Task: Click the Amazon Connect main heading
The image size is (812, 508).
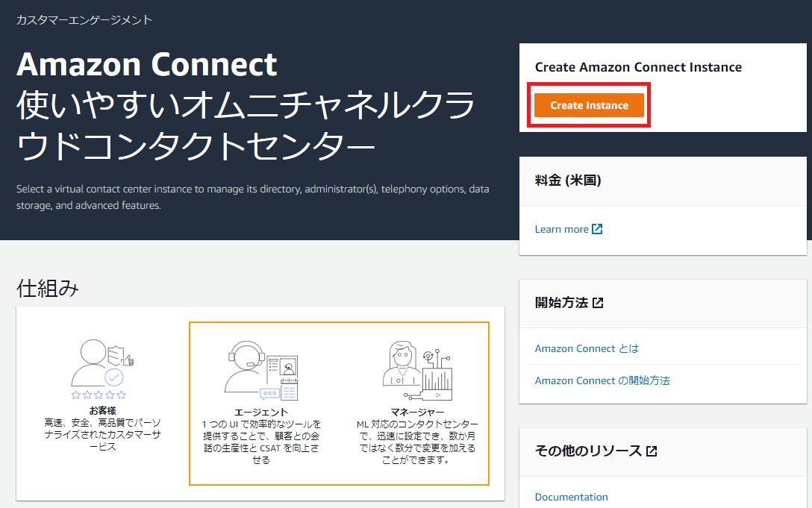Action: [x=146, y=64]
